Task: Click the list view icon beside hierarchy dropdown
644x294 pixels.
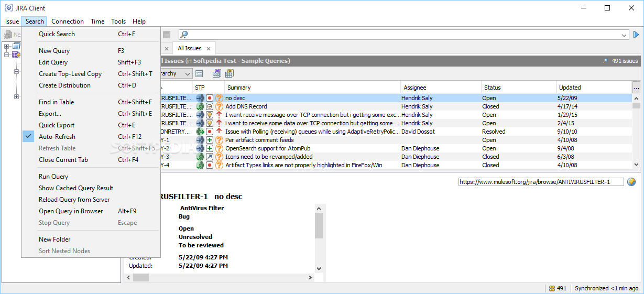Action: pyautogui.click(x=199, y=73)
